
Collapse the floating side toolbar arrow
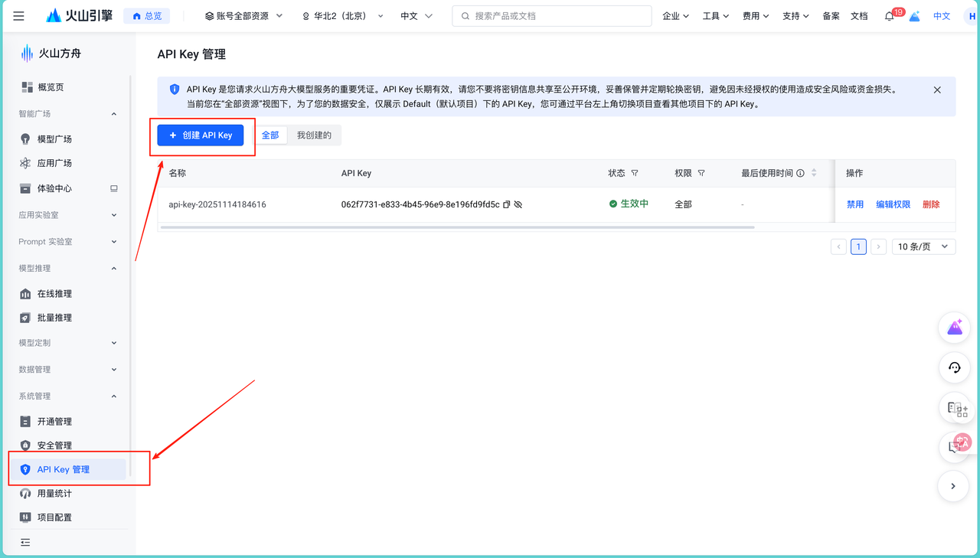click(x=953, y=486)
